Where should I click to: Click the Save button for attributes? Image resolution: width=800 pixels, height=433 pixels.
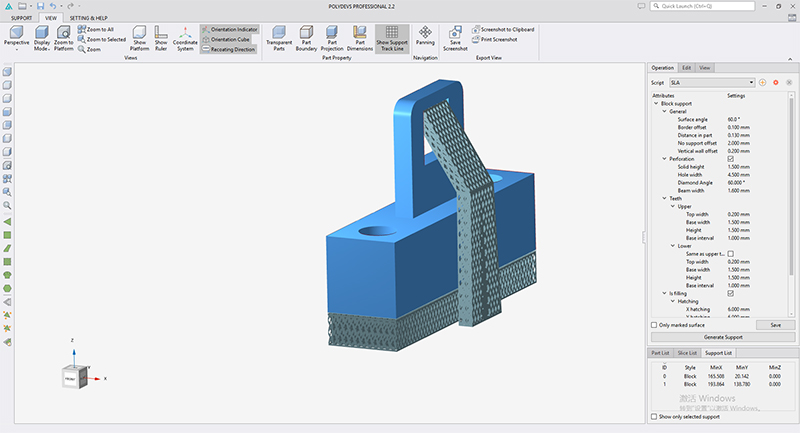[x=776, y=325]
